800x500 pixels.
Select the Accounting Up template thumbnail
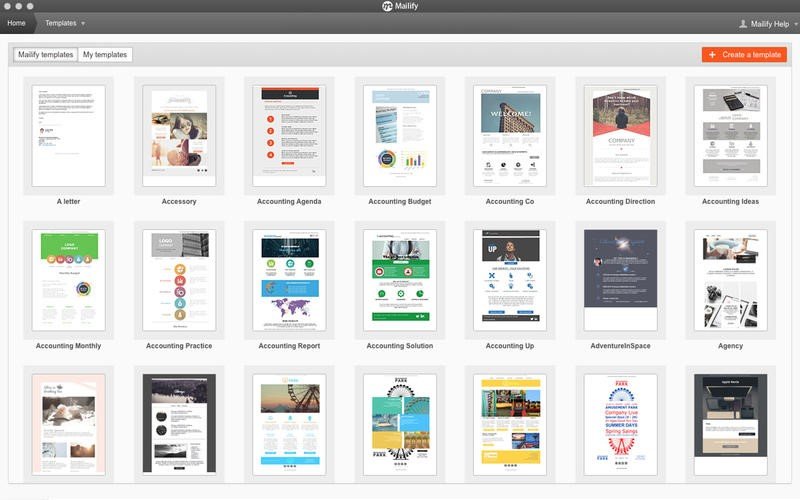coord(510,280)
